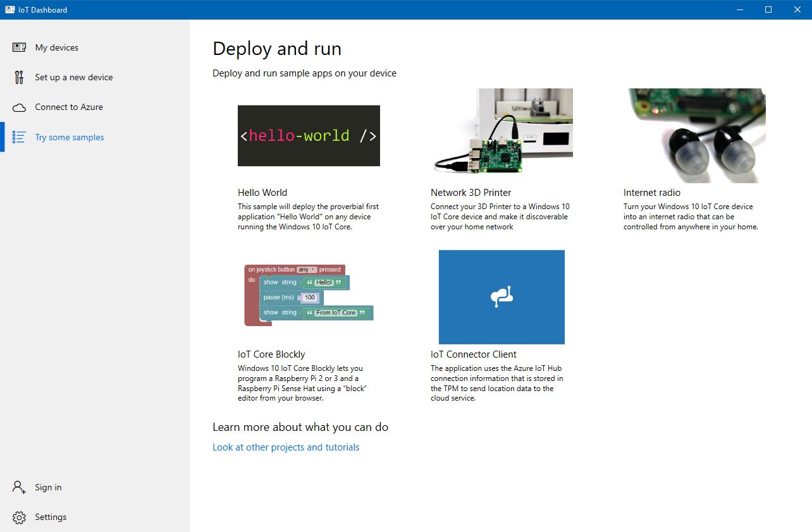The width and height of the screenshot is (812, 532).
Task: Open the Network 3D Printer photo
Action: [501, 131]
